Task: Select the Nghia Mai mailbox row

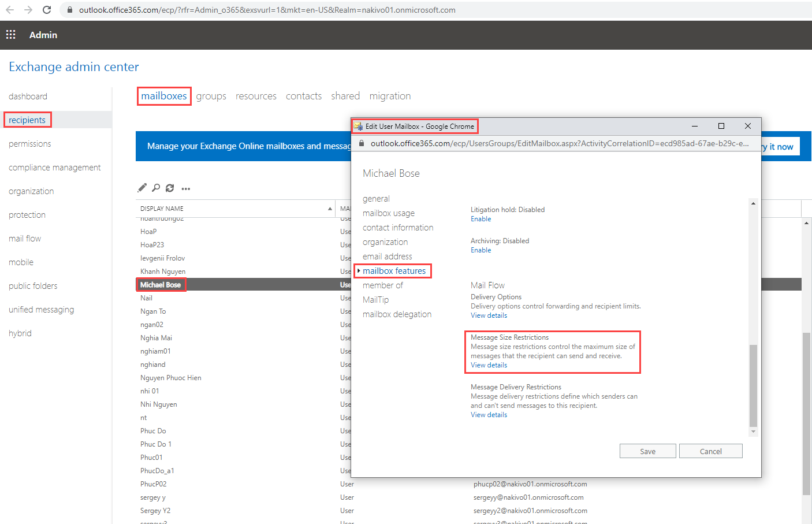Action: click(x=156, y=338)
